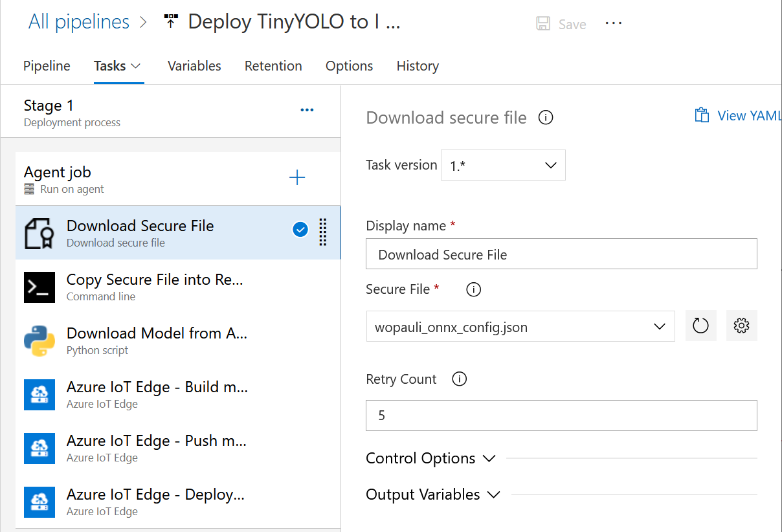Open Secure File management gear
This screenshot has height=532, width=782.
point(742,326)
